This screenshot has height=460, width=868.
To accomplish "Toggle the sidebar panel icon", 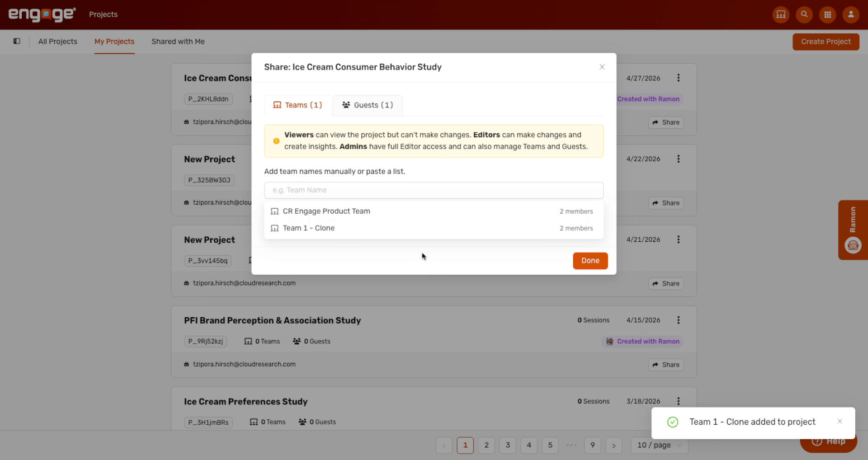I will pyautogui.click(x=17, y=41).
